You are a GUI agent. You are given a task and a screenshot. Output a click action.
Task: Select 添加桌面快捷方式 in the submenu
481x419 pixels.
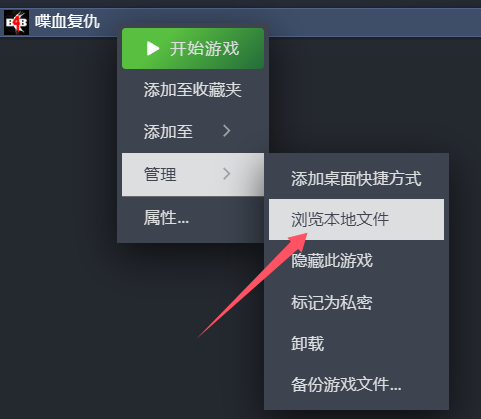click(356, 178)
